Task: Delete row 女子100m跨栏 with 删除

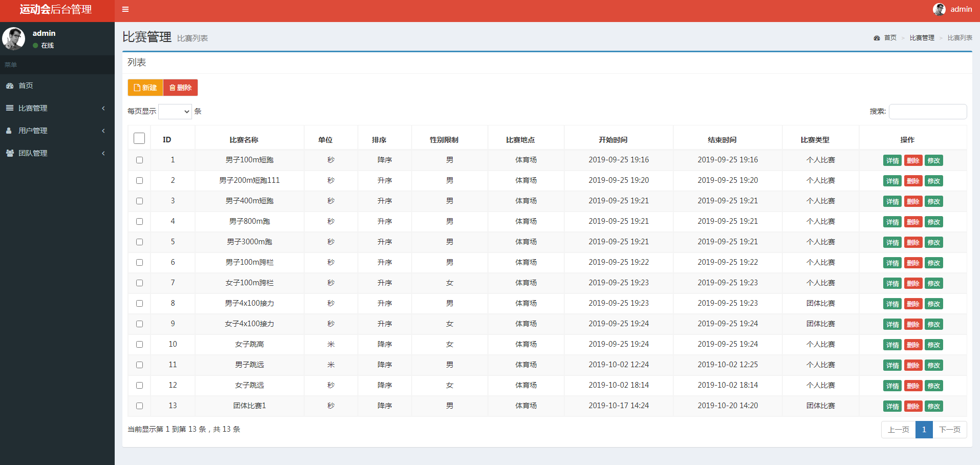Action: tap(913, 283)
